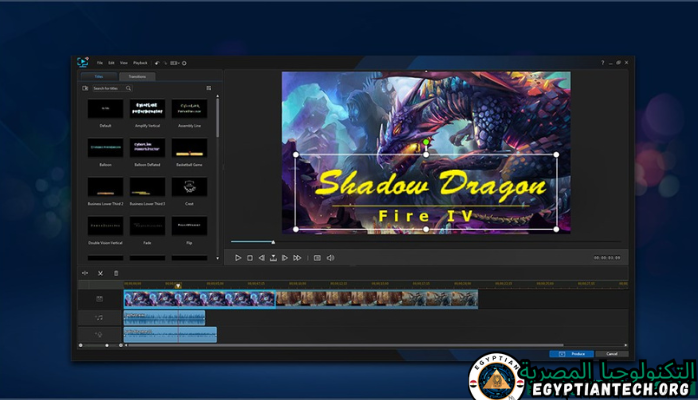The image size is (698, 400).
Task: Select the Amplify Vertical title thumbnail
Action: click(x=147, y=109)
